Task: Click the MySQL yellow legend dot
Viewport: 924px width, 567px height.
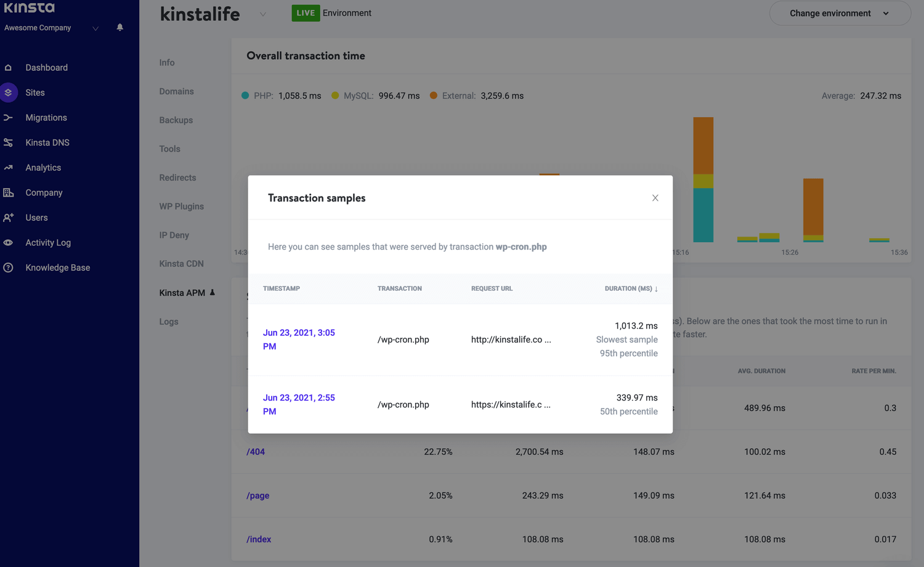Action: pos(335,96)
